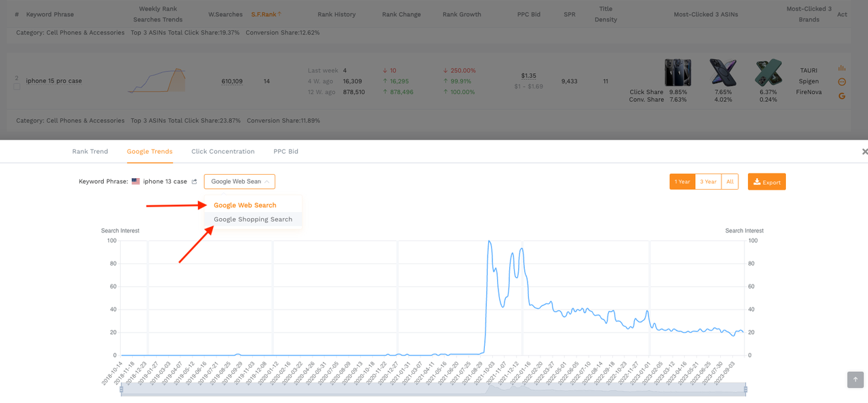Click the FireNova brand name

[x=809, y=92]
